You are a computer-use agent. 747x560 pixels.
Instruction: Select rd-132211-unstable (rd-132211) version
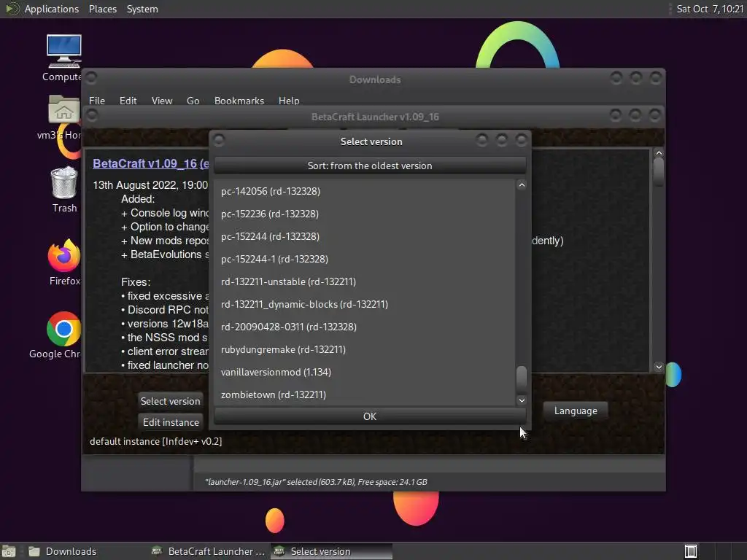tap(365, 281)
